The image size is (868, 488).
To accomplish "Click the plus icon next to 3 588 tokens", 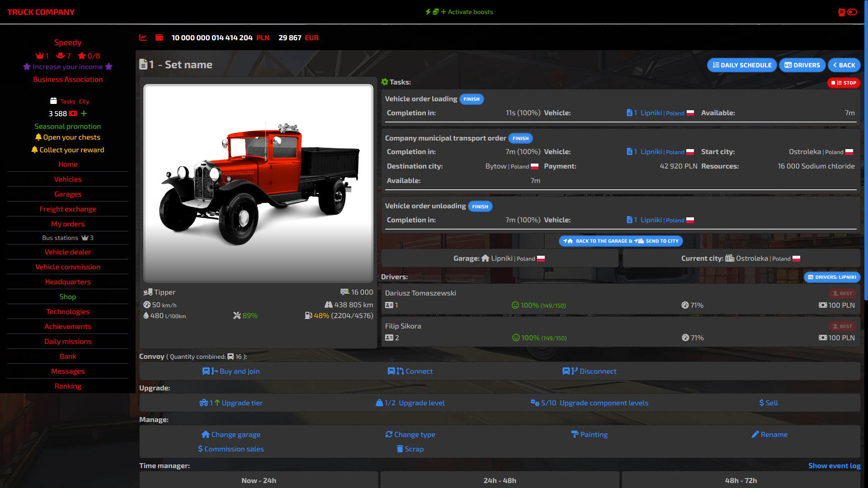I will click(x=83, y=114).
